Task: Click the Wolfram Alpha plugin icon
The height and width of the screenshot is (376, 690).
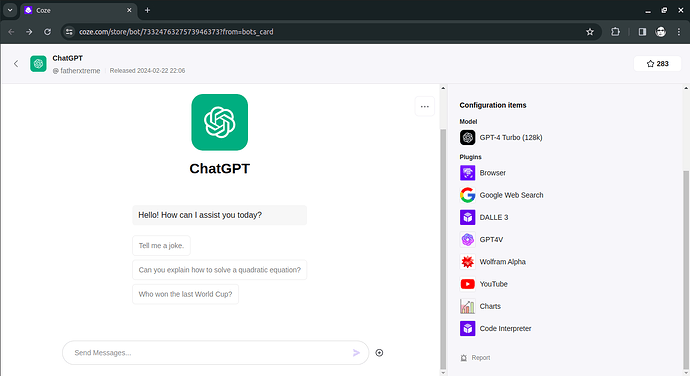Action: click(467, 262)
